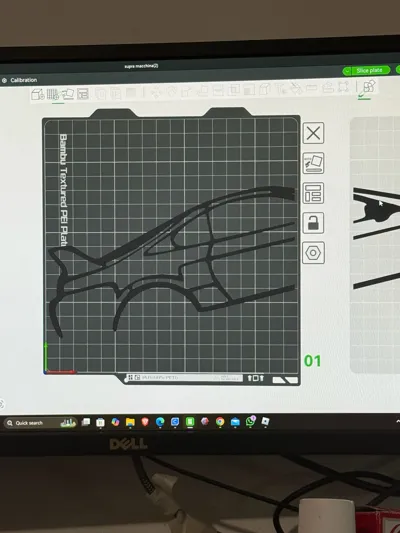The height and width of the screenshot is (533, 400).
Task: Open the Mail app from the taskbar
Action: [x=235, y=422]
